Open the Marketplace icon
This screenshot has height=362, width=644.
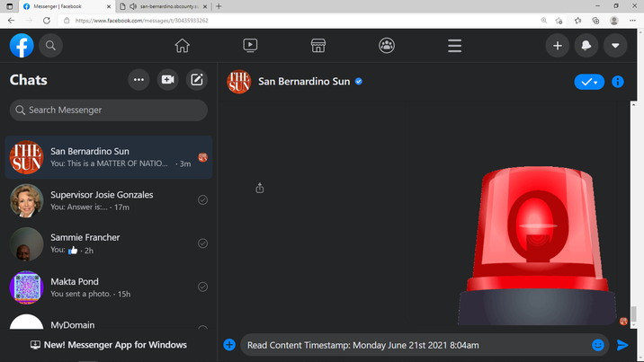[x=318, y=46]
